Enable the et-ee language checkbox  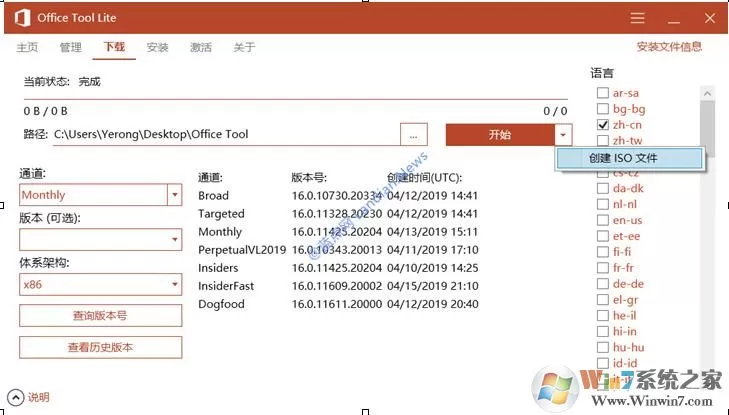pos(603,236)
